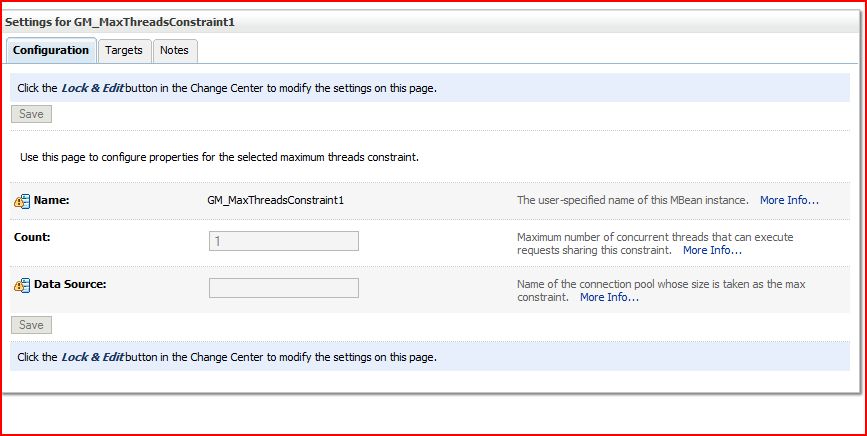Click the GM_MaxThreadsConstraint1 name value
Screen dimensions: 867x436
275,200
